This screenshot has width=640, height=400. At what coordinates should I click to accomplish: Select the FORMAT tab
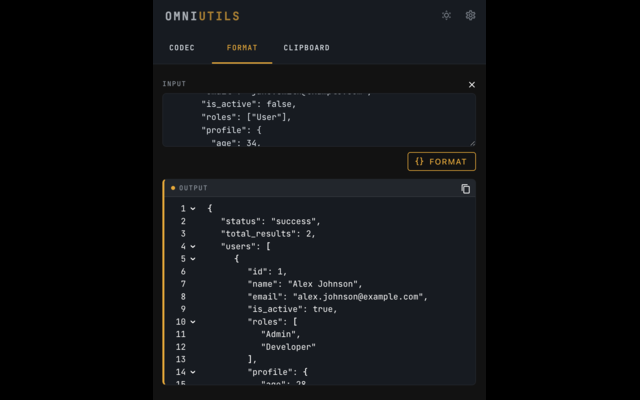tap(242, 48)
